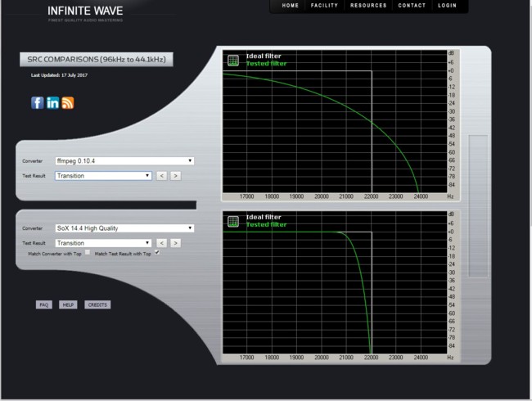Click Tested filter legend in bottom graph

[x=266, y=224]
